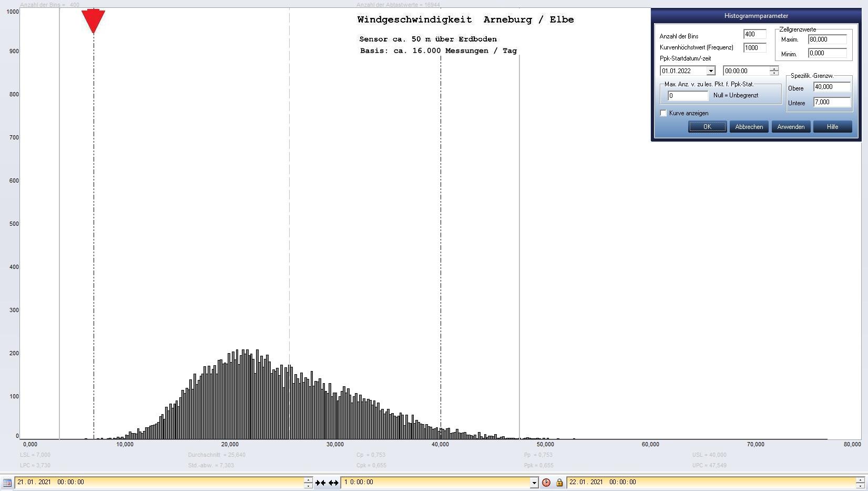Click the expand time range arrows icon
The width and height of the screenshot is (868, 491).
coord(333,482)
